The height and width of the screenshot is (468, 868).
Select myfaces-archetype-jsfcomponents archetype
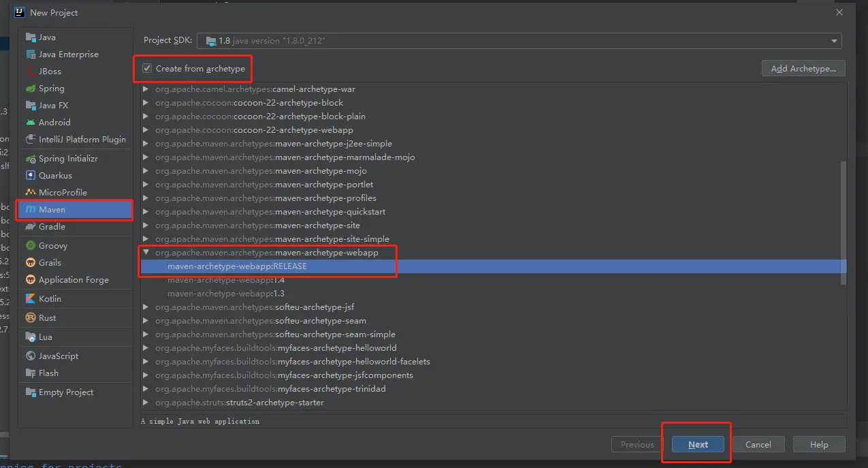coord(491,375)
